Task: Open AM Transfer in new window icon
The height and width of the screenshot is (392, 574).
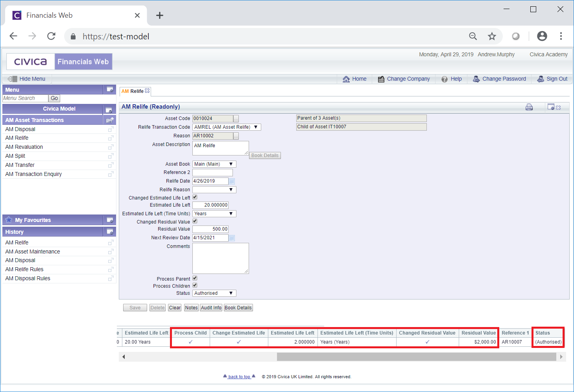Action: click(x=111, y=165)
